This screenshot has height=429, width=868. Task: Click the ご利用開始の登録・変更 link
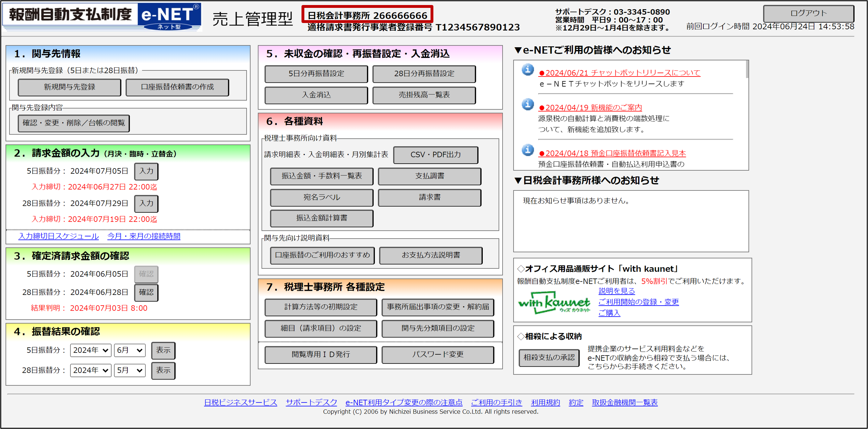pos(638,302)
